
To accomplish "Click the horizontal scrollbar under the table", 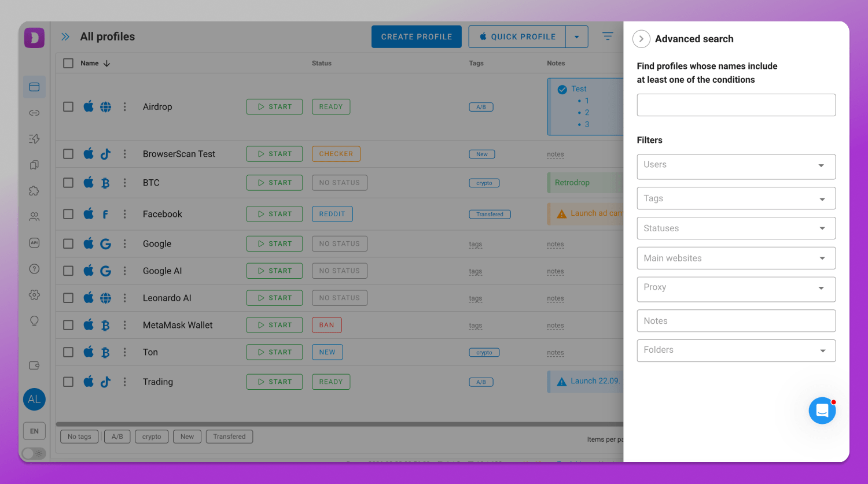I will [x=340, y=424].
